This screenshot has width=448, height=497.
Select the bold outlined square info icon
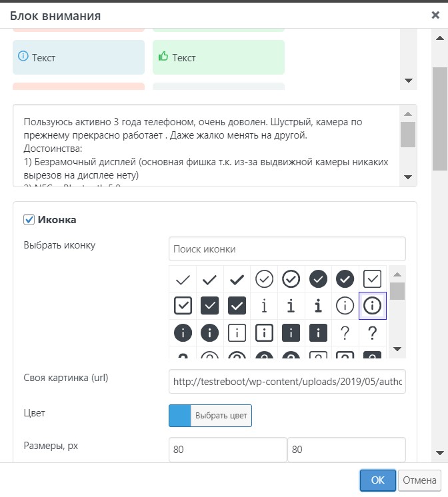[264, 333]
